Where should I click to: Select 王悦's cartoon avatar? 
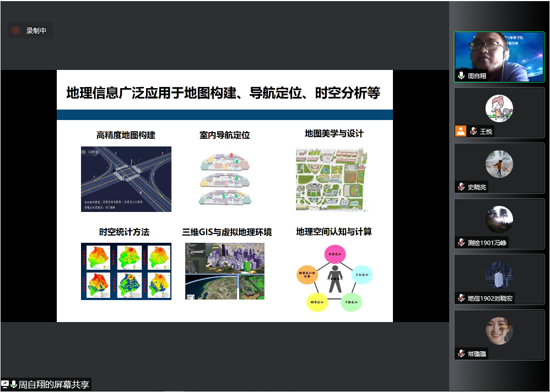tap(499, 108)
